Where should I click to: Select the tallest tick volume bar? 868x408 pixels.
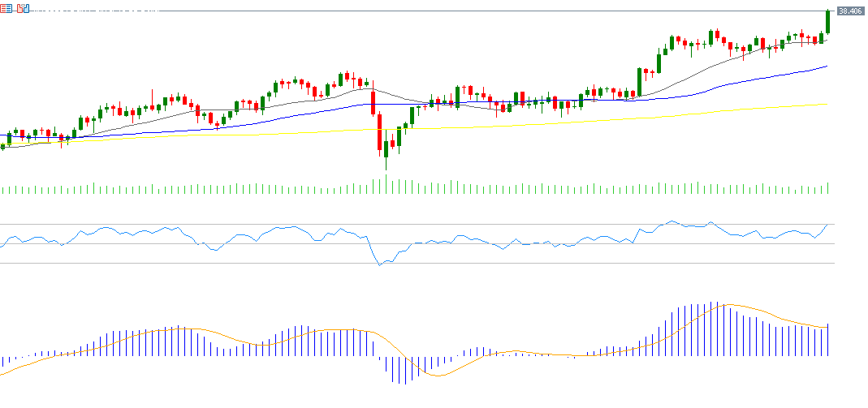coord(386,186)
